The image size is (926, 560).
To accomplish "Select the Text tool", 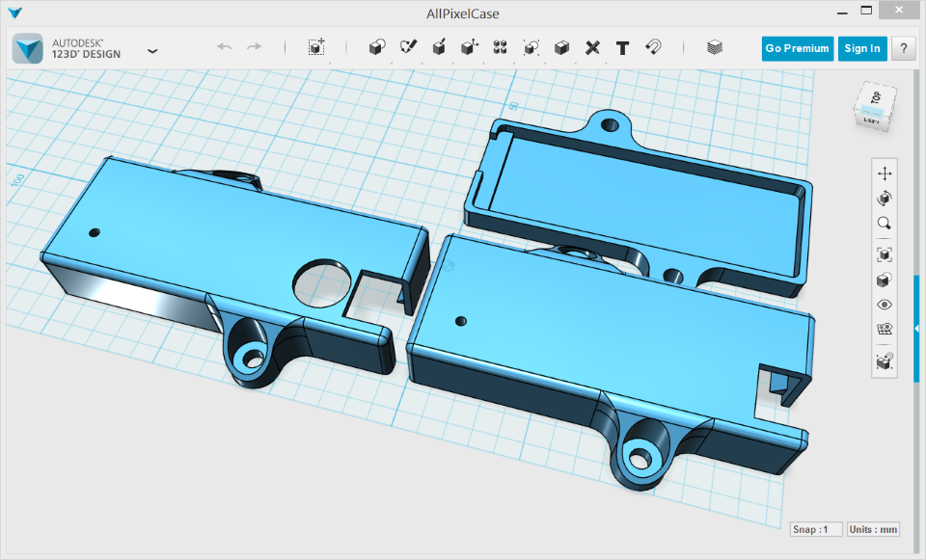I will 622,47.
